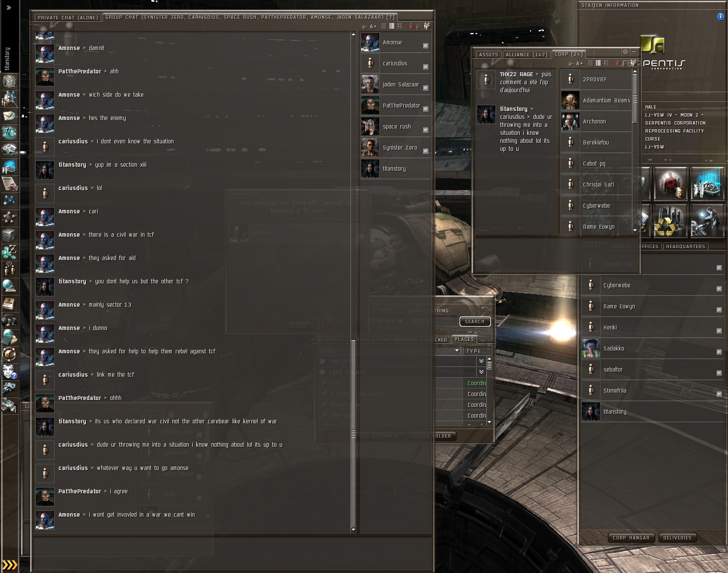The height and width of the screenshot is (573, 728).
Task: Toggle first list mode in Corp chat
Action: (590, 63)
